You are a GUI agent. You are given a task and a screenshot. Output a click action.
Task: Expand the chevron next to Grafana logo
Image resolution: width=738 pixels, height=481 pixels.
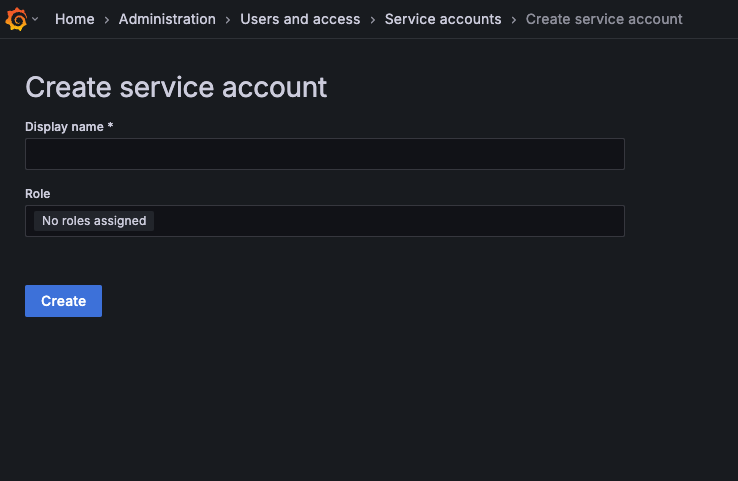pos(35,19)
